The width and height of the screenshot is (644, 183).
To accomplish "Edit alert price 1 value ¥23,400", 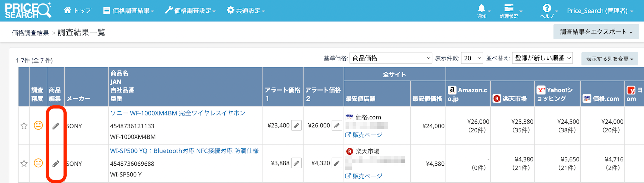I will [x=296, y=126].
